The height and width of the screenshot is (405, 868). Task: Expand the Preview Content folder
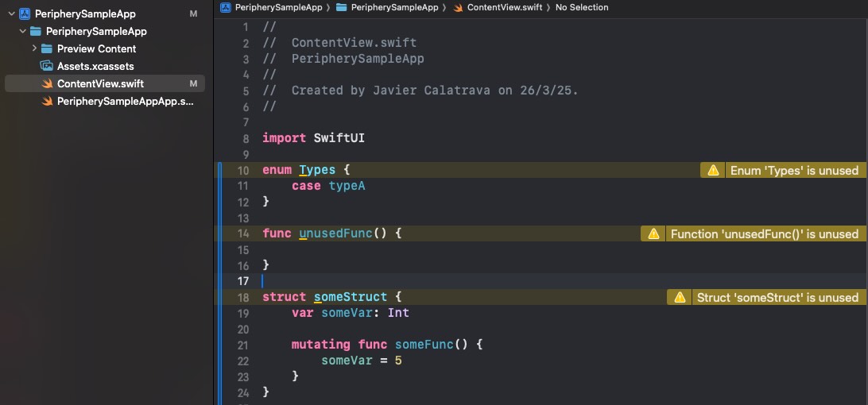tap(34, 48)
